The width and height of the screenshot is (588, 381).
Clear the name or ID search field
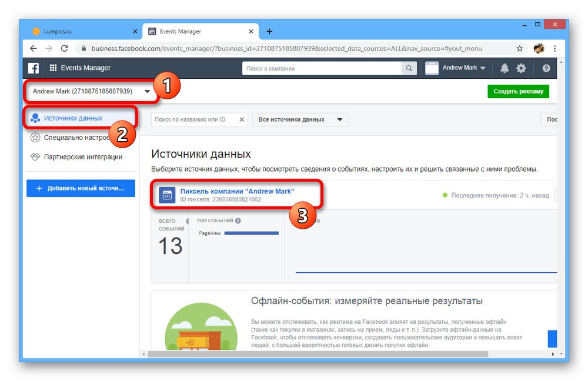point(242,119)
